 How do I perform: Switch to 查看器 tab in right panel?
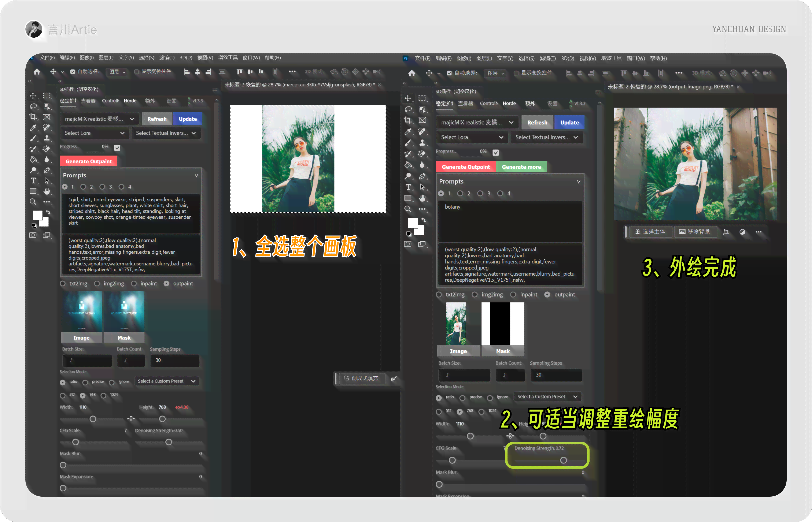click(x=465, y=103)
